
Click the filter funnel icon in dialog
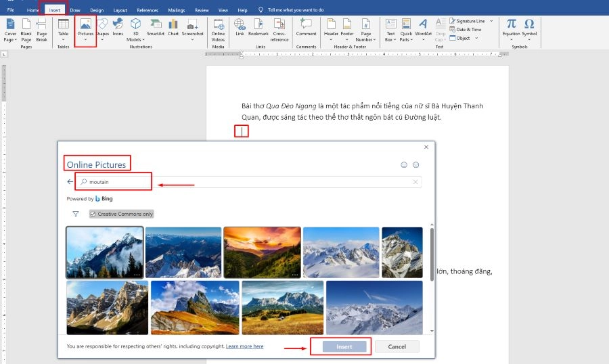pos(76,214)
